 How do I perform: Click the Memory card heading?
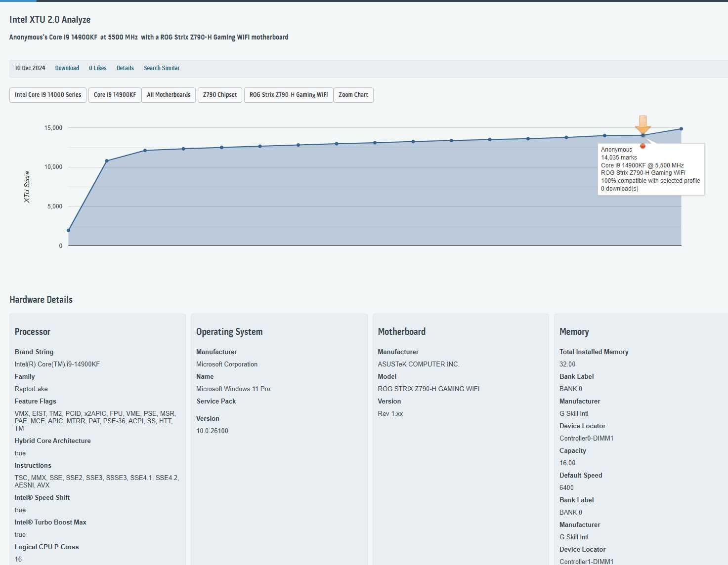coord(574,332)
